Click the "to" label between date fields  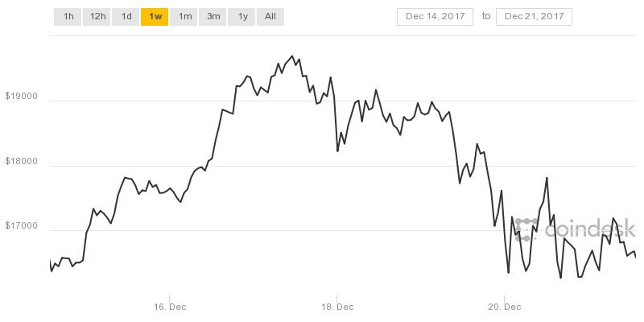(485, 16)
